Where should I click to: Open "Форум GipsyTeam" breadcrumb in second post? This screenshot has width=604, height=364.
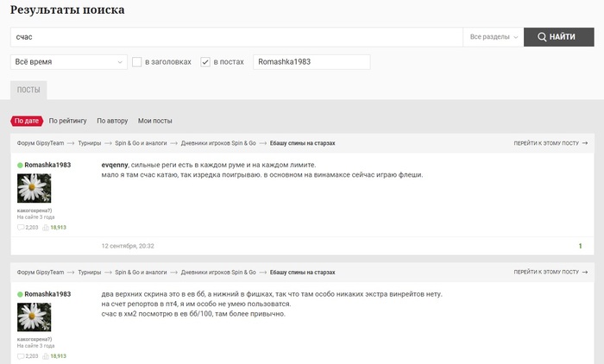point(41,273)
